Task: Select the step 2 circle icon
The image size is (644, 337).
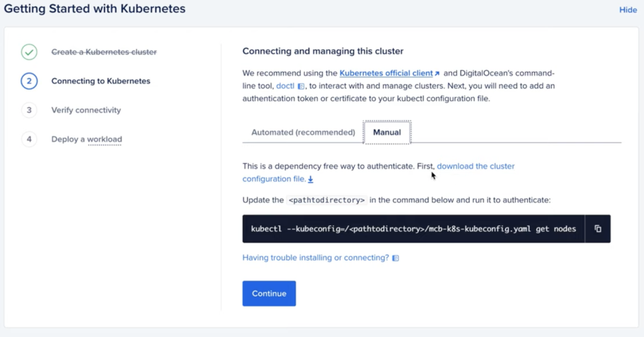Action: click(29, 81)
